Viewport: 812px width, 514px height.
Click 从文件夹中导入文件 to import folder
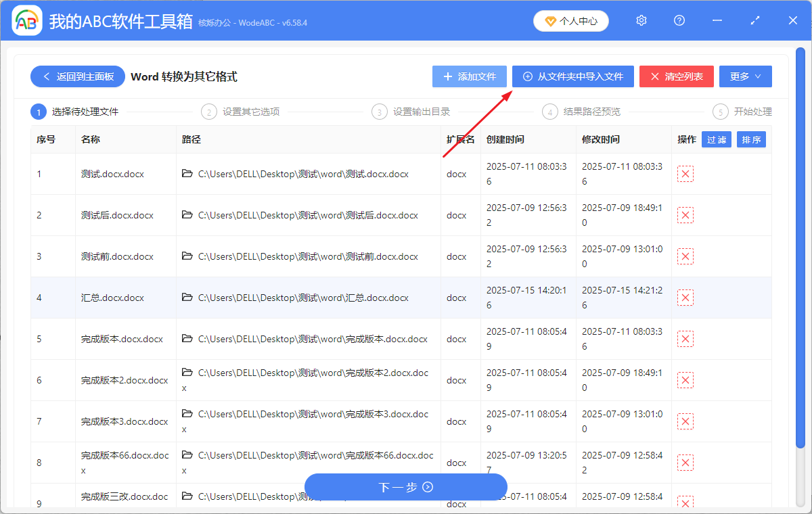[572, 76]
